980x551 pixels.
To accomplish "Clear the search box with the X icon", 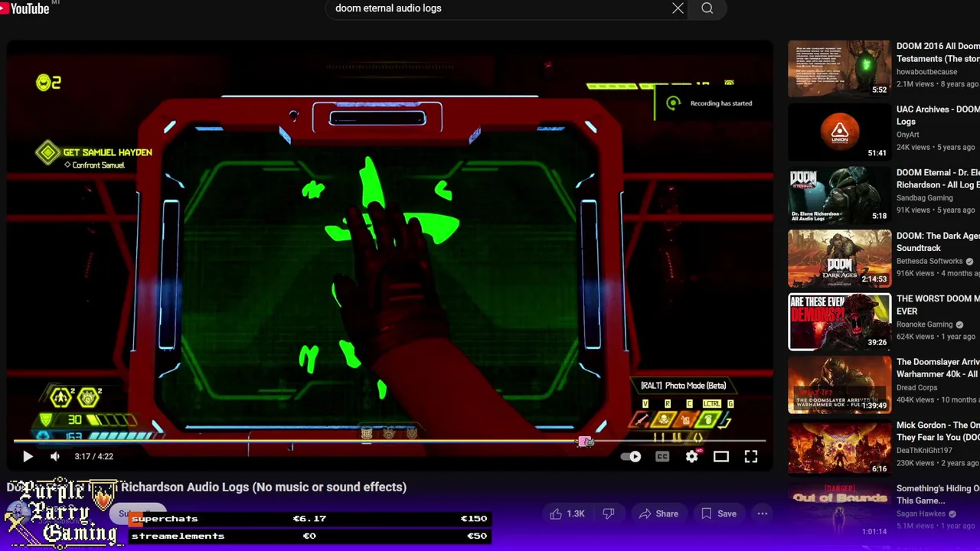I will 678,8.
